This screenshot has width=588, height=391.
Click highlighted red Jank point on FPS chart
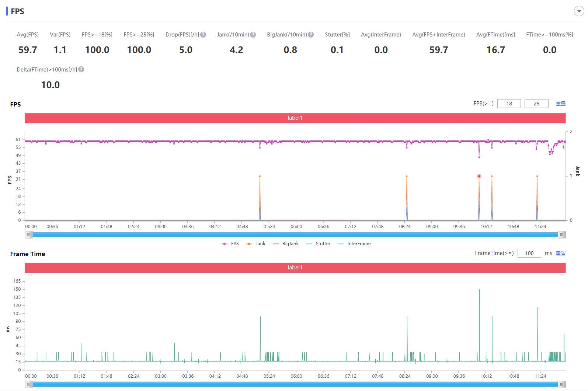coord(479,176)
